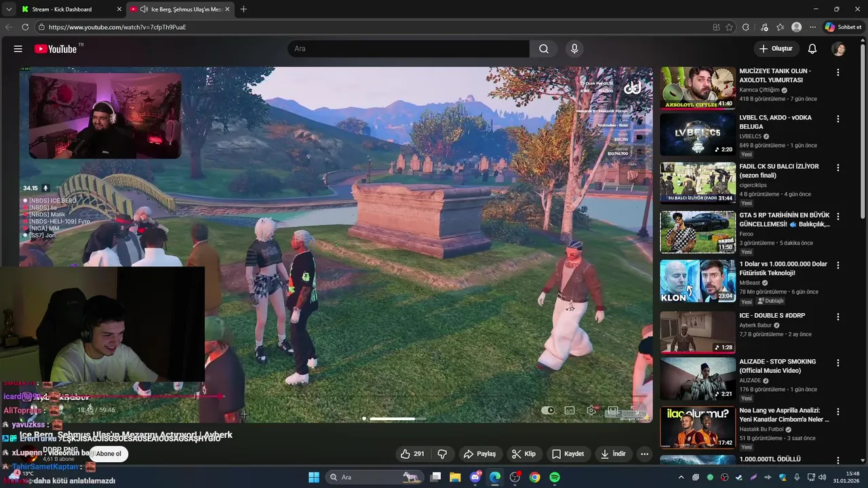
Task: Open the Windows Start menu
Action: (x=314, y=477)
